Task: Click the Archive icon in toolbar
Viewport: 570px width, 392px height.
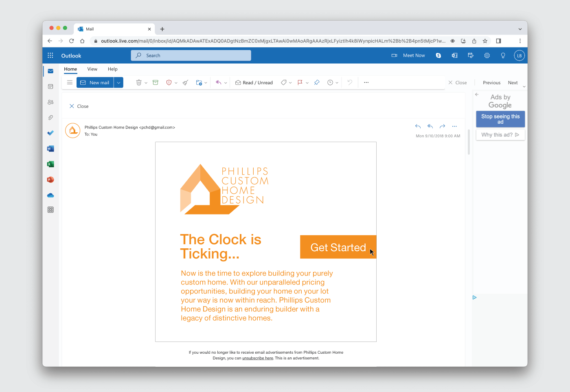Action: [155, 83]
